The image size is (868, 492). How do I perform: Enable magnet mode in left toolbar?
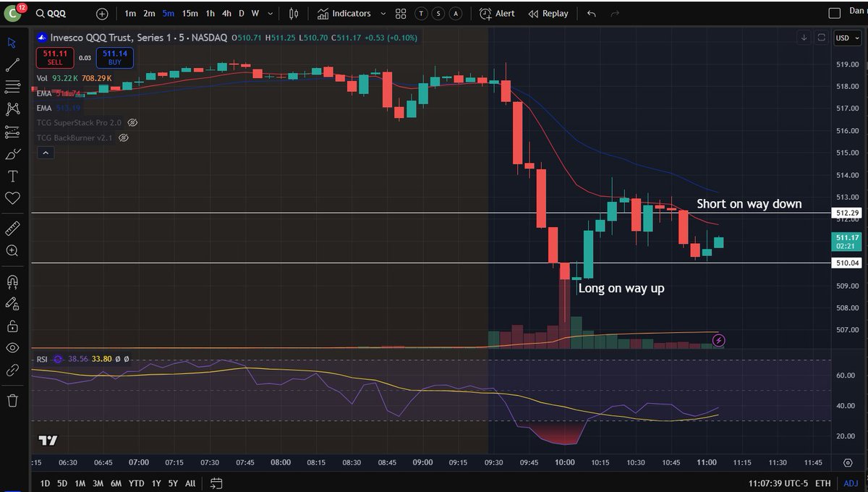(12, 281)
